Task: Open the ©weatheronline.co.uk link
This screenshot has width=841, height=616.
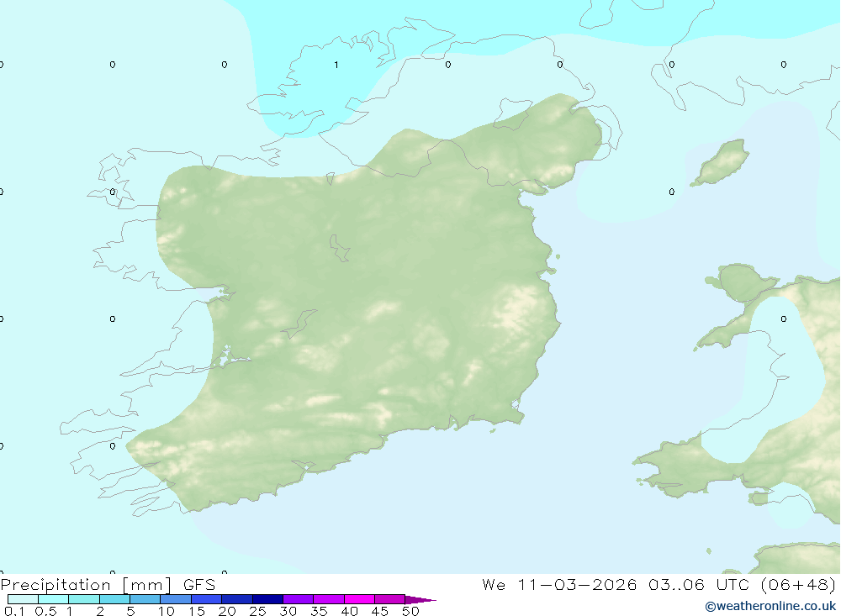Action: click(770, 606)
